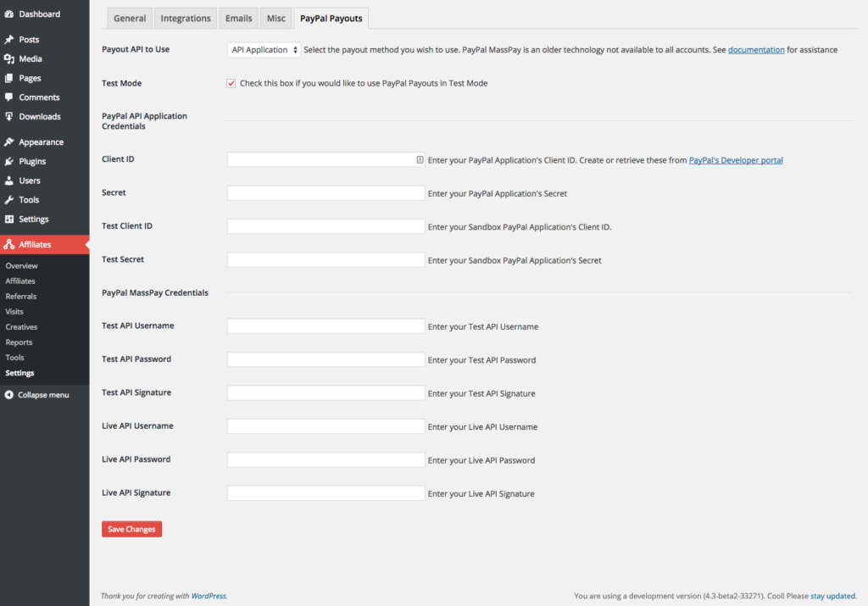Click the Media menu label

coord(30,58)
